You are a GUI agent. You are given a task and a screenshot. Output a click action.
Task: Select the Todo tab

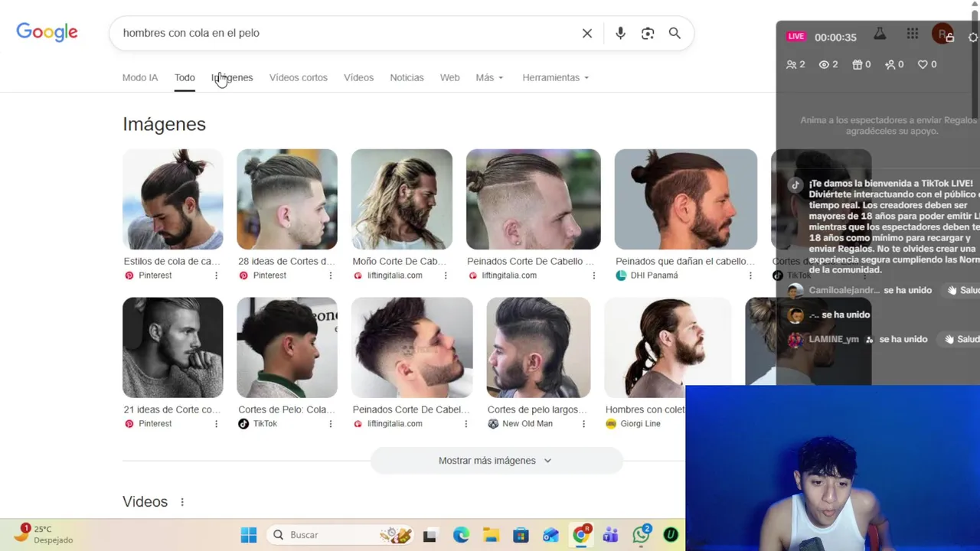pos(185,77)
